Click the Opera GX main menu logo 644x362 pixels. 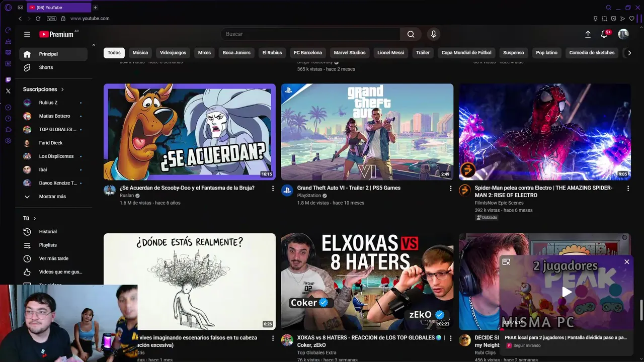[8, 8]
